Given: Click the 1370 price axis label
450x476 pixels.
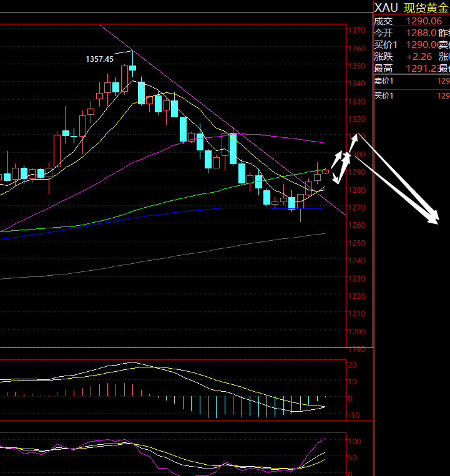Looking at the screenshot, I should pyautogui.click(x=357, y=31).
